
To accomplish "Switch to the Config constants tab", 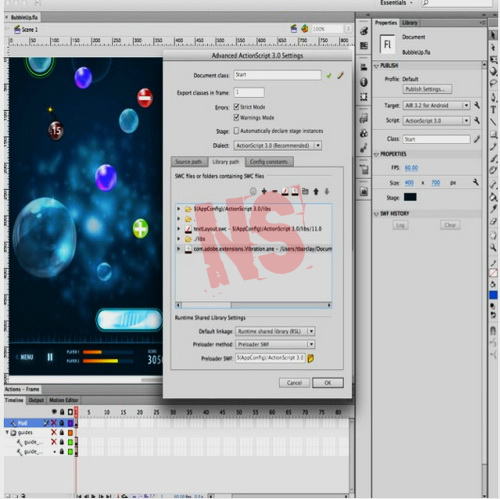I will pyautogui.click(x=269, y=162).
